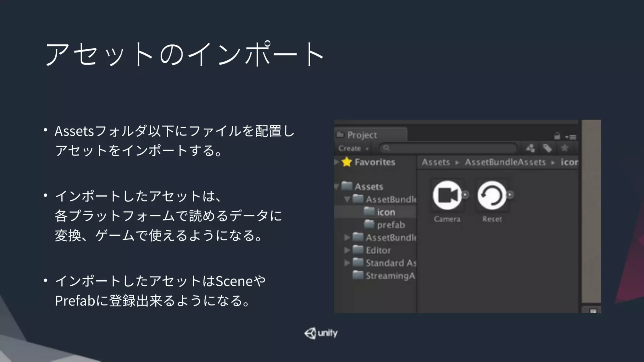The width and height of the screenshot is (644, 362).
Task: Select the Reset icon asset thumbnail
Action: click(x=492, y=195)
